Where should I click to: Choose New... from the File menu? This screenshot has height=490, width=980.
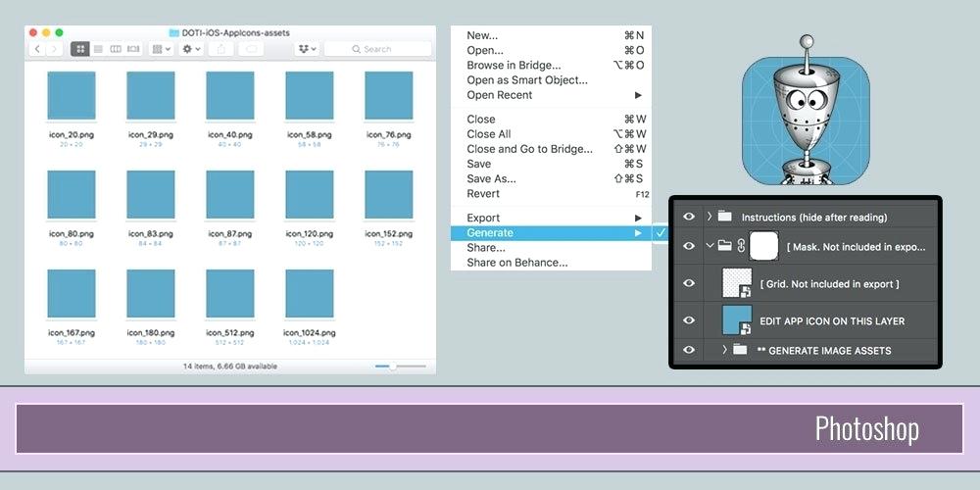[x=551, y=35]
